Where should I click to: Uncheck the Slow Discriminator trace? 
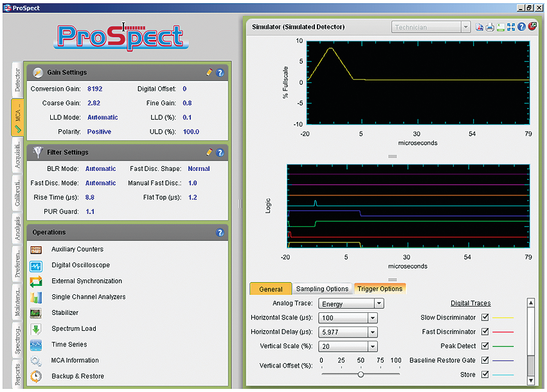485,317
